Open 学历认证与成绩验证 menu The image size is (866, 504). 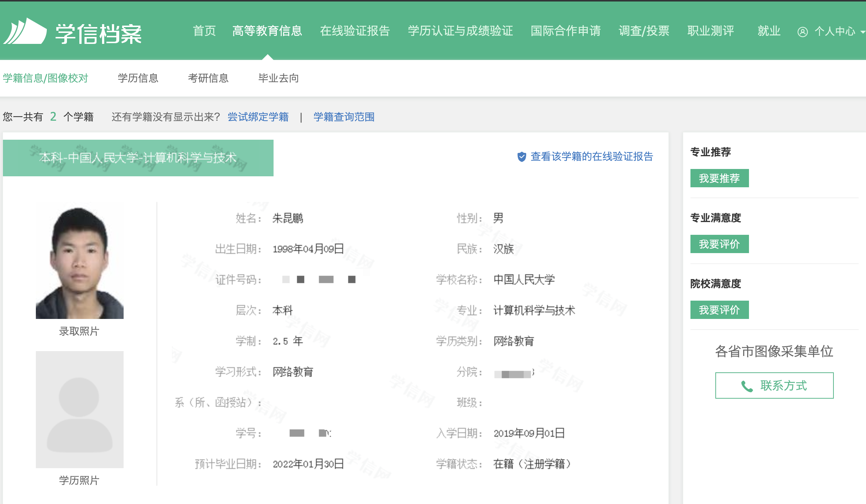[x=460, y=31]
